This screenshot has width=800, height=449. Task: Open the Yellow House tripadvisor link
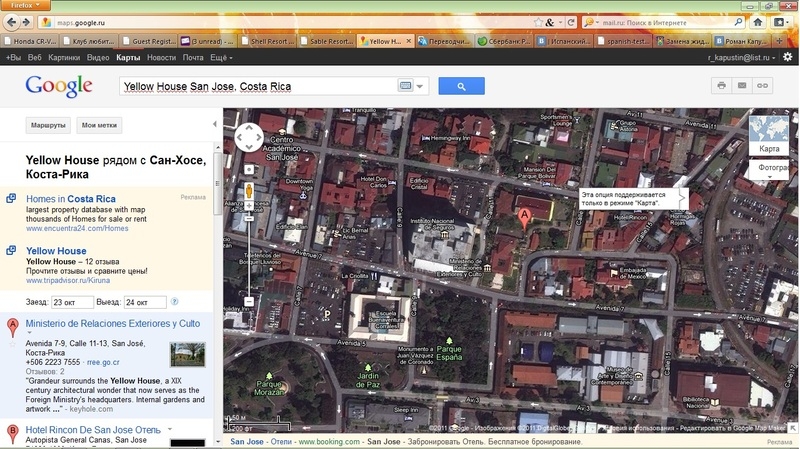coord(56,251)
